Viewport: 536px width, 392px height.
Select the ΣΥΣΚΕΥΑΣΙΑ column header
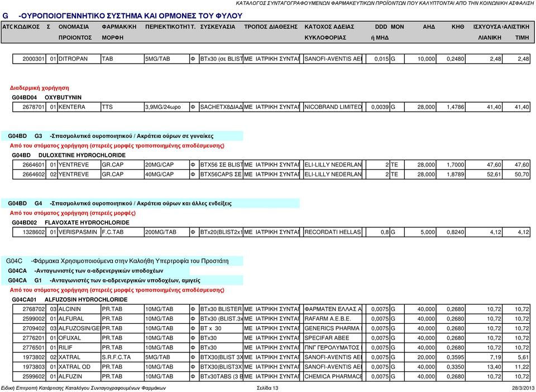[x=218, y=27]
